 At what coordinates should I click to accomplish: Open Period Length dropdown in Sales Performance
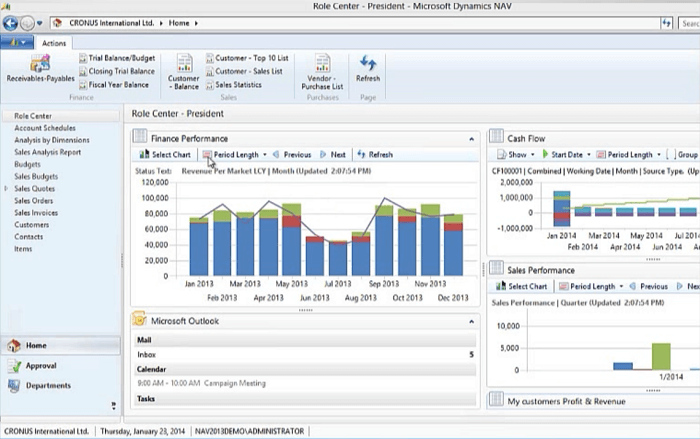point(591,286)
